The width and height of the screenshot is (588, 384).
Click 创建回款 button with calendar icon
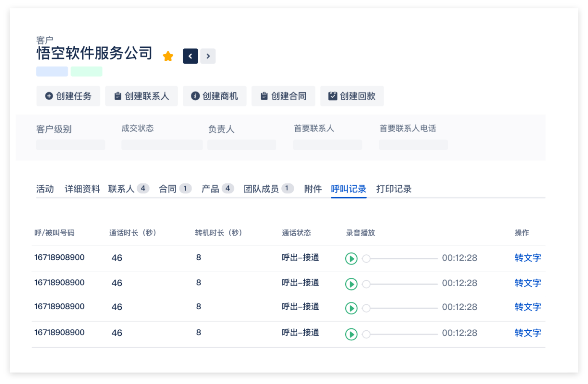352,96
